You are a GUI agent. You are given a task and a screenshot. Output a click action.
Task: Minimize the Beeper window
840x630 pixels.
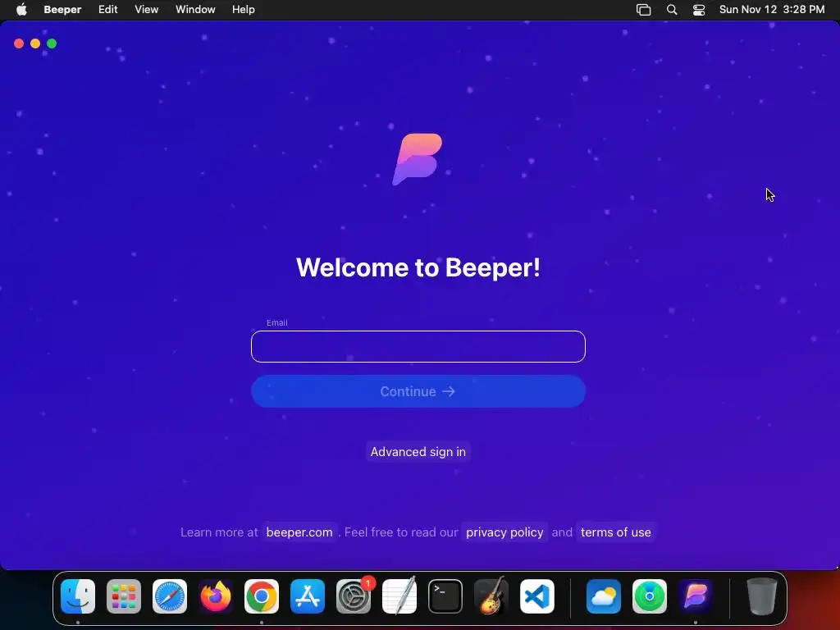(35, 43)
